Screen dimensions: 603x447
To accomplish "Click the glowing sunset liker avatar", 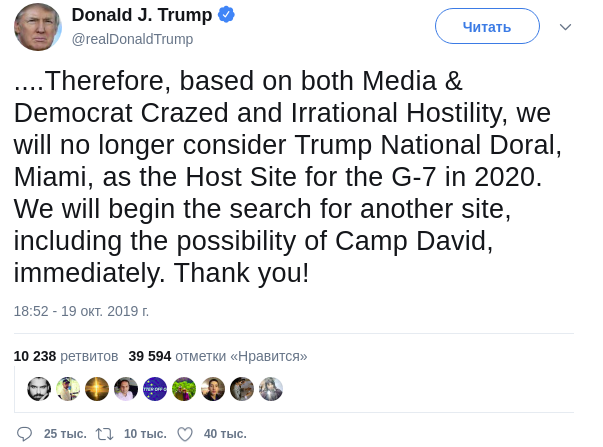I will [x=97, y=389].
